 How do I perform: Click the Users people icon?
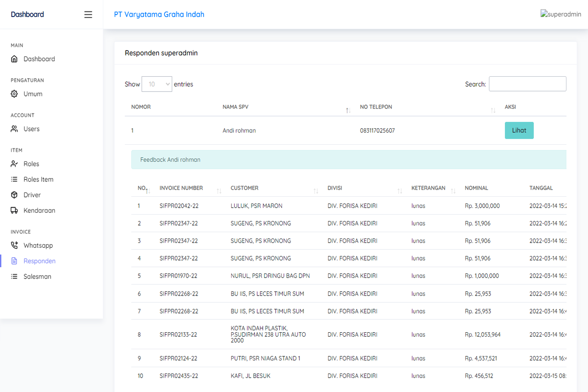point(14,129)
